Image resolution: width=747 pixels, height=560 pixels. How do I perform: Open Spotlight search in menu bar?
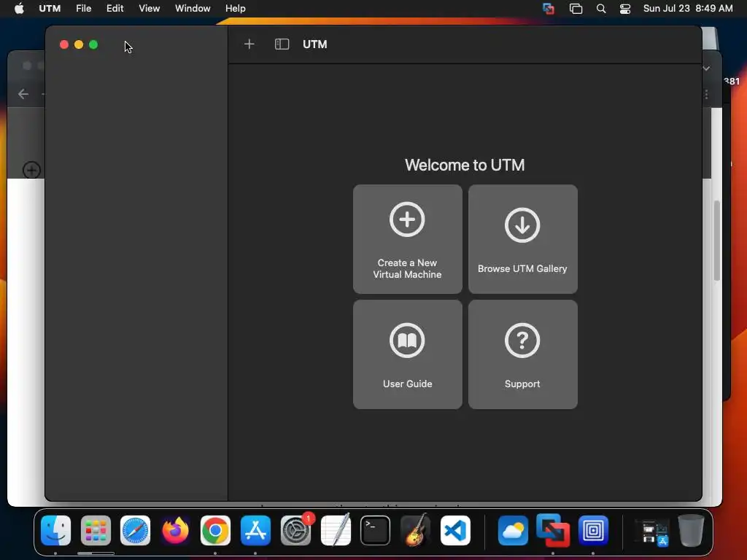pyautogui.click(x=601, y=9)
